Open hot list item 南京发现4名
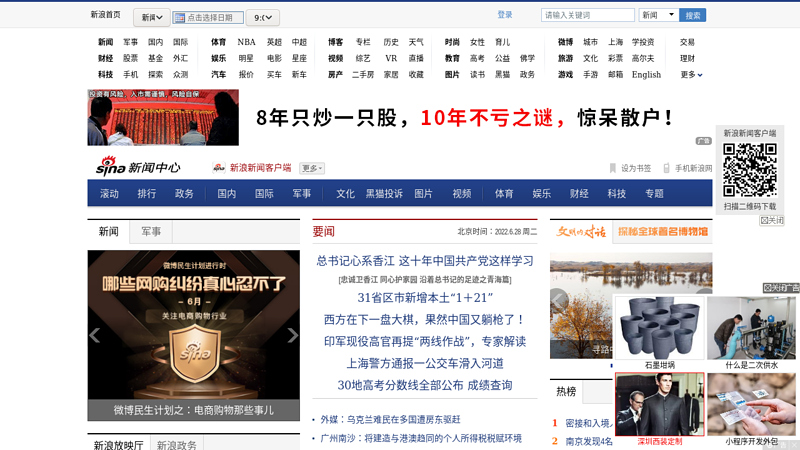The image size is (800, 450). pyautogui.click(x=589, y=441)
